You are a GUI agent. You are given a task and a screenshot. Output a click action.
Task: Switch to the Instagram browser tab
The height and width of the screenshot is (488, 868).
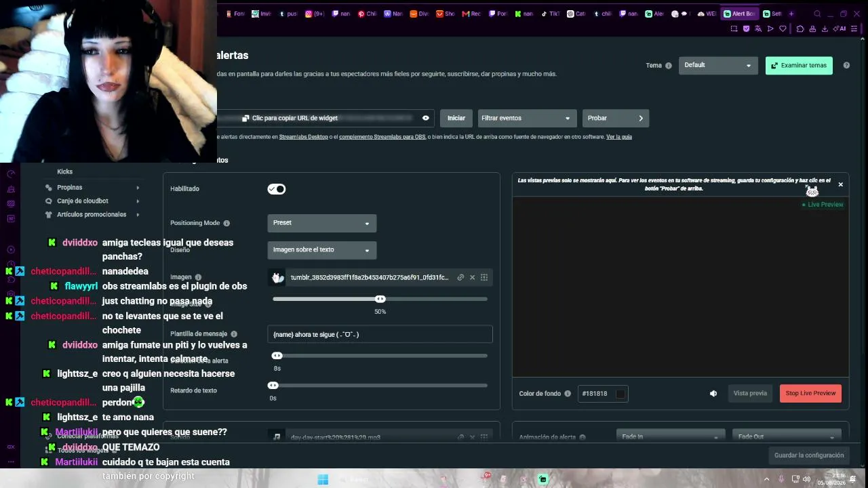(x=316, y=14)
